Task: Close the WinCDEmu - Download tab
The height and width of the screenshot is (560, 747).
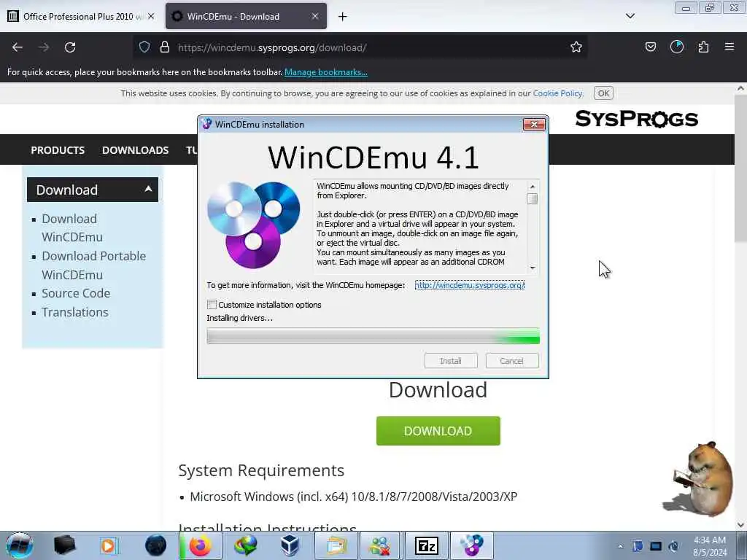Action: click(315, 16)
